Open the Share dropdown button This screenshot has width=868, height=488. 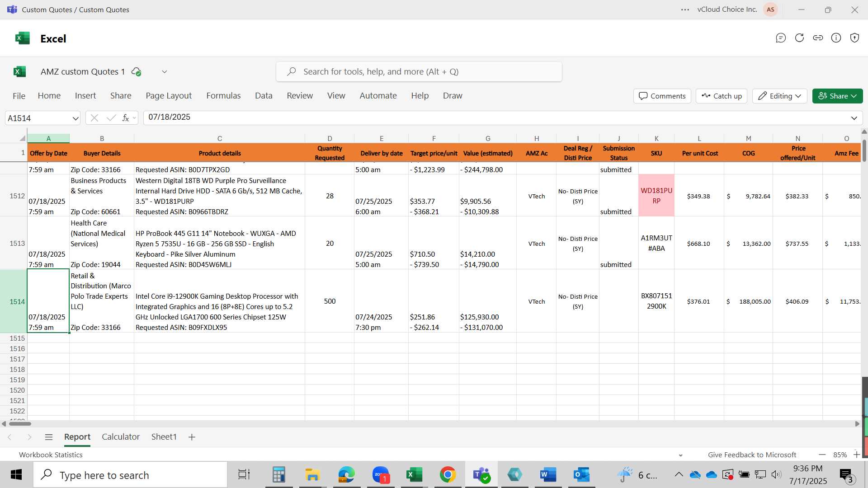pyautogui.click(x=837, y=96)
